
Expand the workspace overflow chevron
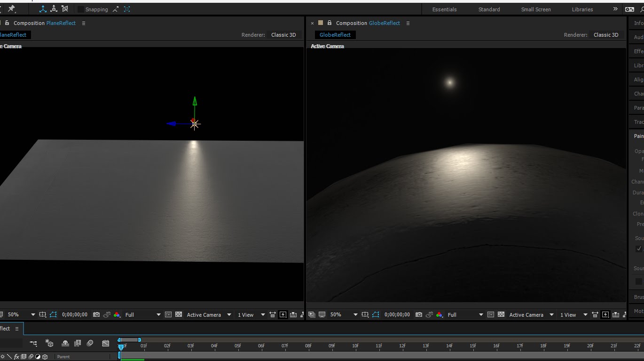(x=615, y=9)
